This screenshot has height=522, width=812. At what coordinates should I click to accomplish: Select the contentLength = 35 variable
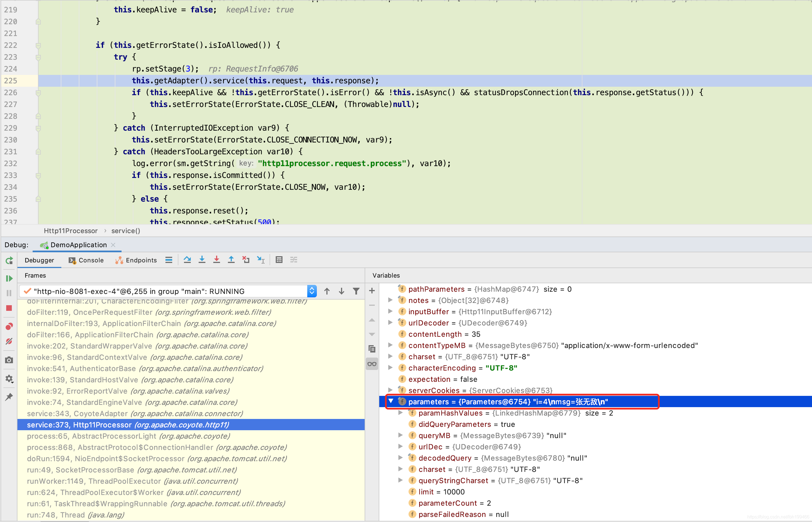point(596,334)
